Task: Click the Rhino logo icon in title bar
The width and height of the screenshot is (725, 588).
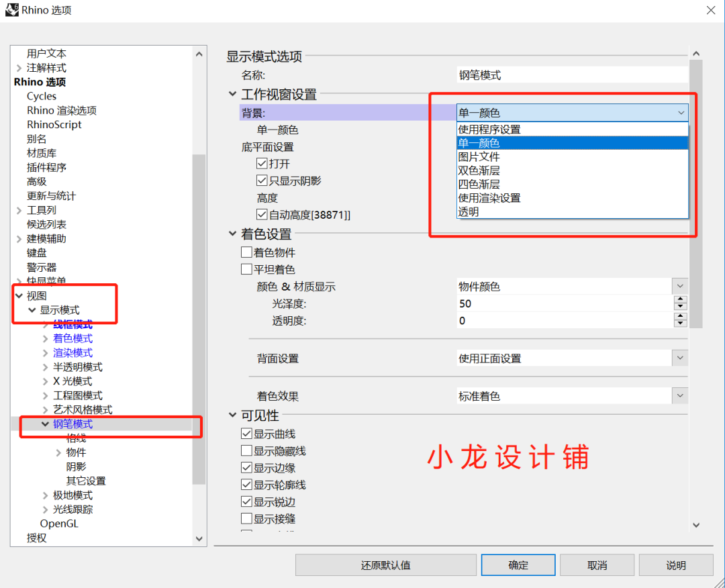Action: [x=12, y=9]
